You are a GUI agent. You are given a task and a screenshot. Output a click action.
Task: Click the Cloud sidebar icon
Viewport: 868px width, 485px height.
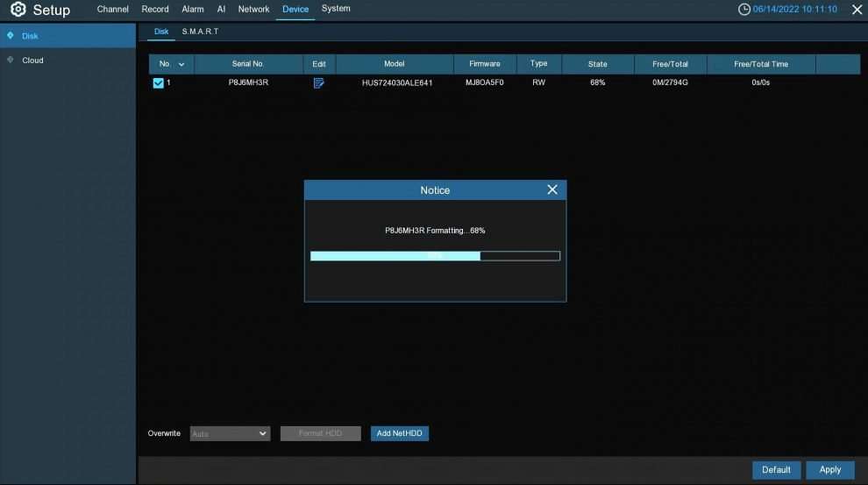[10, 60]
